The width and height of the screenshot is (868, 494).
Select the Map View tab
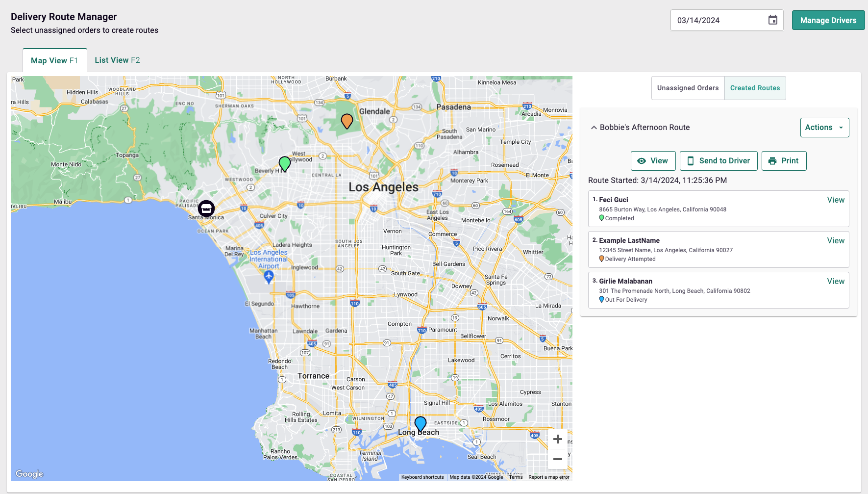click(54, 60)
